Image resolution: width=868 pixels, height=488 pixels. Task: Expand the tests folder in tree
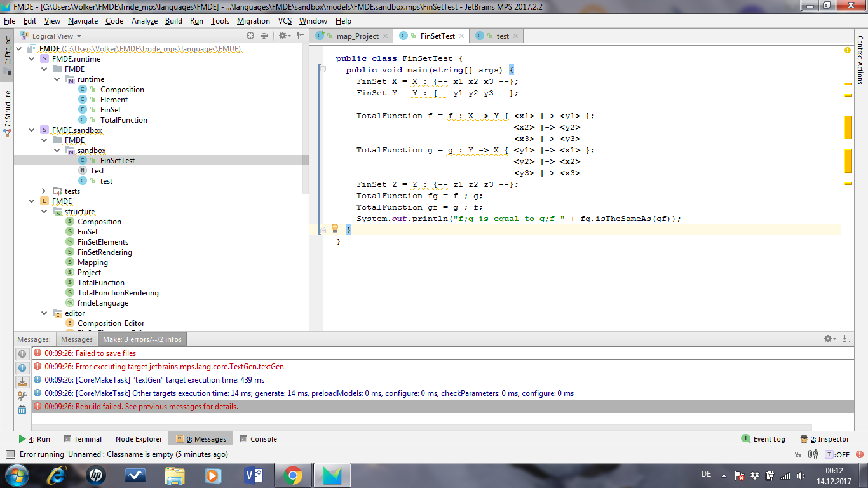pos(44,191)
